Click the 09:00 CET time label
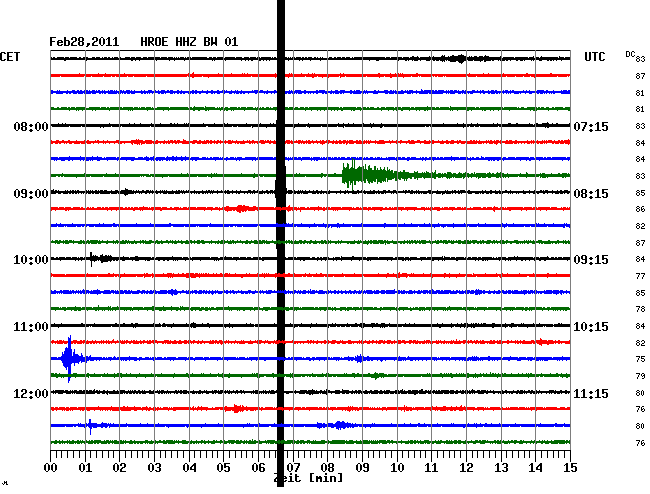 pyautogui.click(x=31, y=194)
